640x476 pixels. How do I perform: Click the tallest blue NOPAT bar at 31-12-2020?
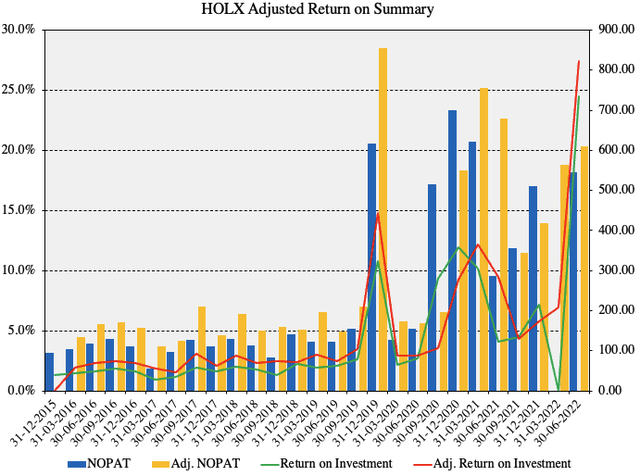pos(452,250)
